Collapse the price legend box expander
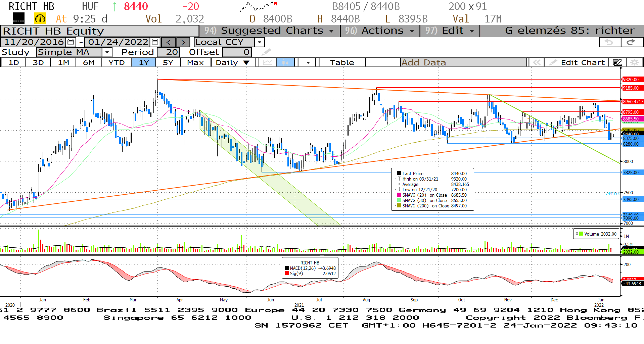Screen dimensions: 644x344 (x=395, y=174)
